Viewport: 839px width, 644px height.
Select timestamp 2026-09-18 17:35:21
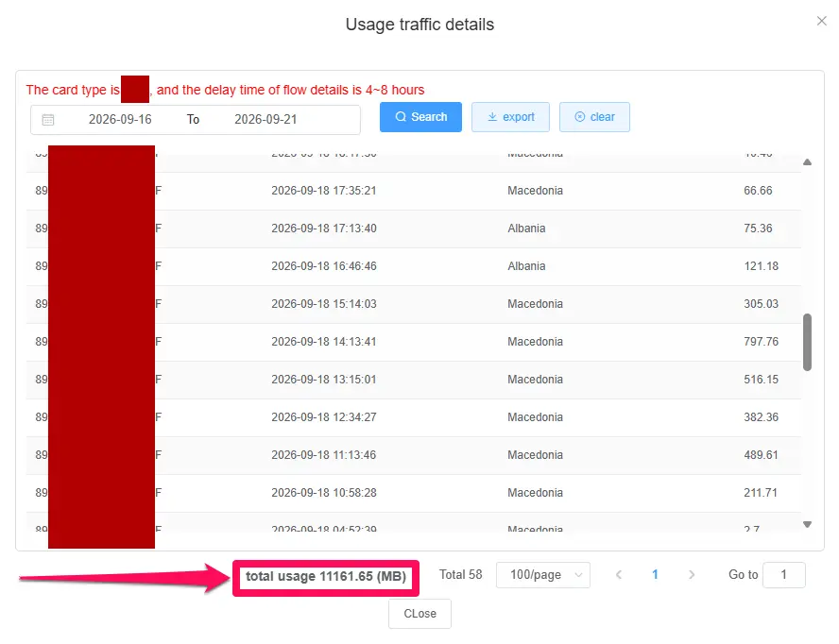(x=324, y=191)
